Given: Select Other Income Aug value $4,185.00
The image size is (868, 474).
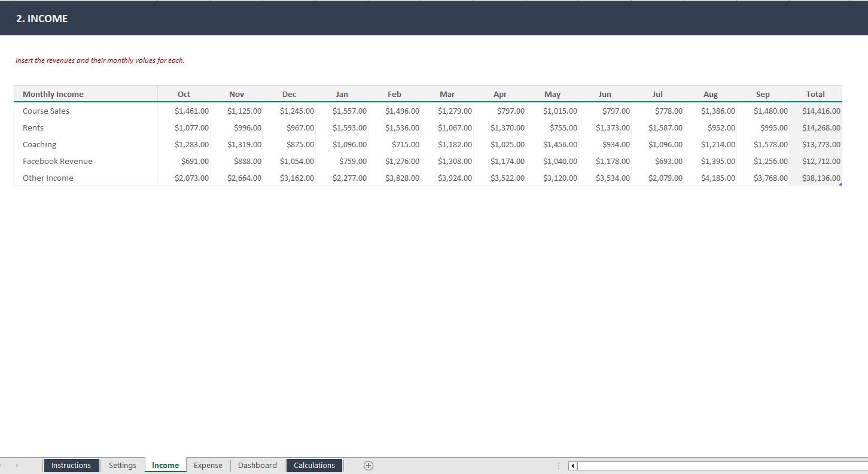Looking at the screenshot, I should click(x=711, y=178).
